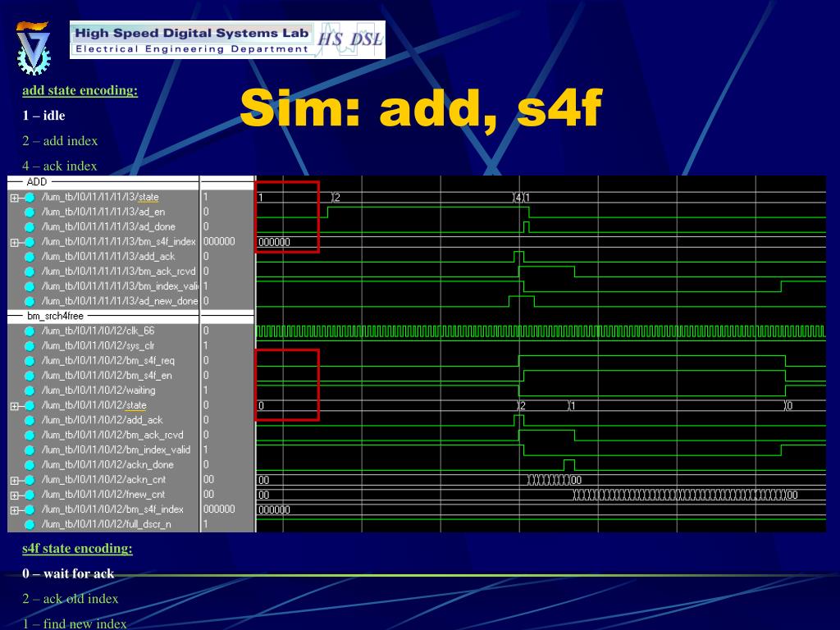The width and height of the screenshot is (840, 630).
Task: Click value '1' of sys_clr
Action: tap(206, 346)
